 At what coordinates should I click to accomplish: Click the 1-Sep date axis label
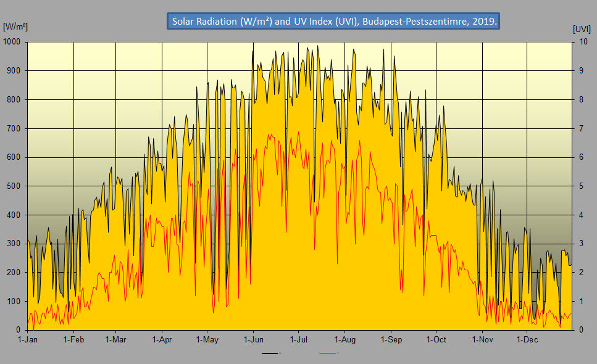pos(391,340)
